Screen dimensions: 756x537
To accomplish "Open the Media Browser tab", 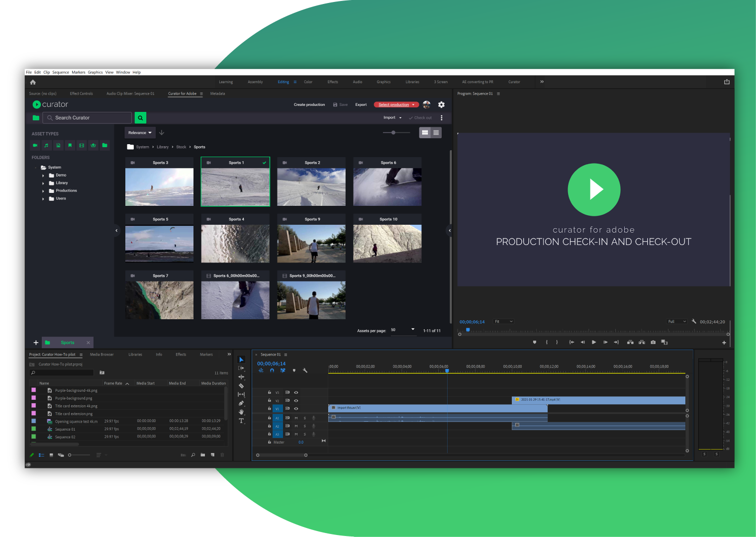I will [x=102, y=355].
